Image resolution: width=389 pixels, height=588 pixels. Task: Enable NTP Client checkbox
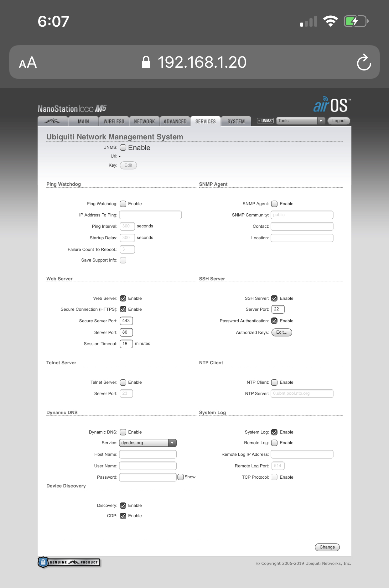coord(274,382)
